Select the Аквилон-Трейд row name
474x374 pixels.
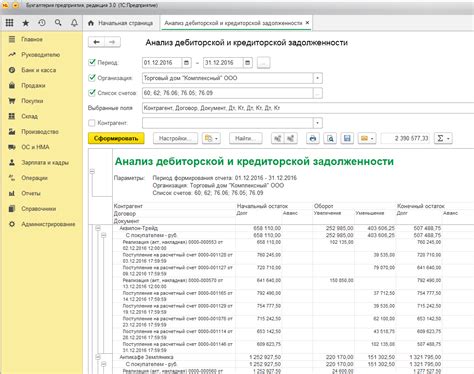pos(139,228)
